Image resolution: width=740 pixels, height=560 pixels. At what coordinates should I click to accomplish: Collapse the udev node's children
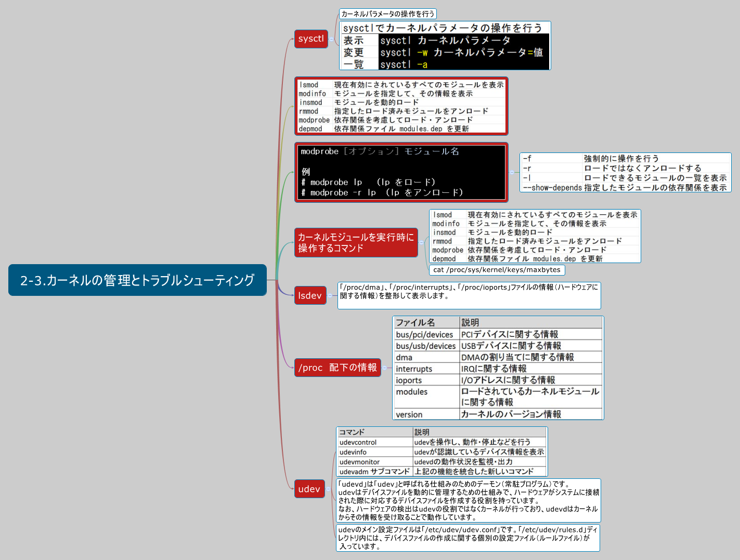[x=329, y=489]
